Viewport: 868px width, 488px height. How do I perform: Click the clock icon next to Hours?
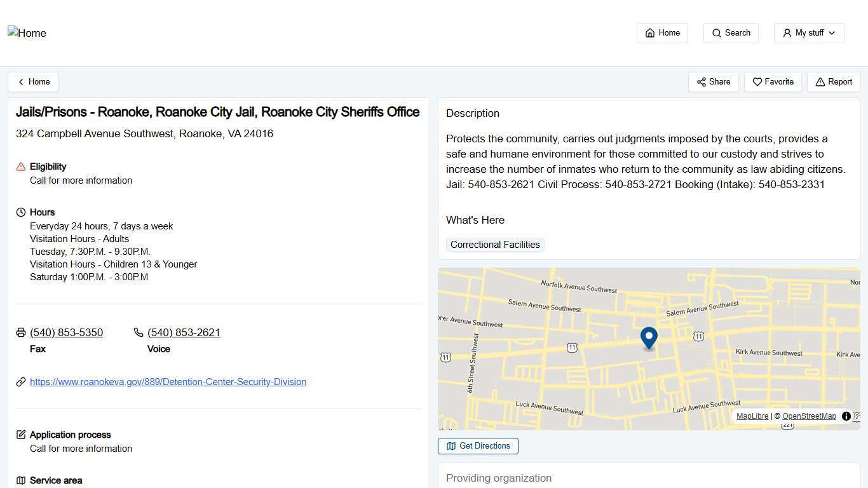20,212
